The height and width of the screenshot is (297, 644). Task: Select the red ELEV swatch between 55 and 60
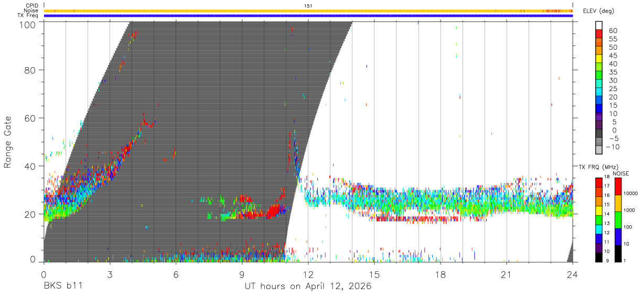click(x=599, y=34)
